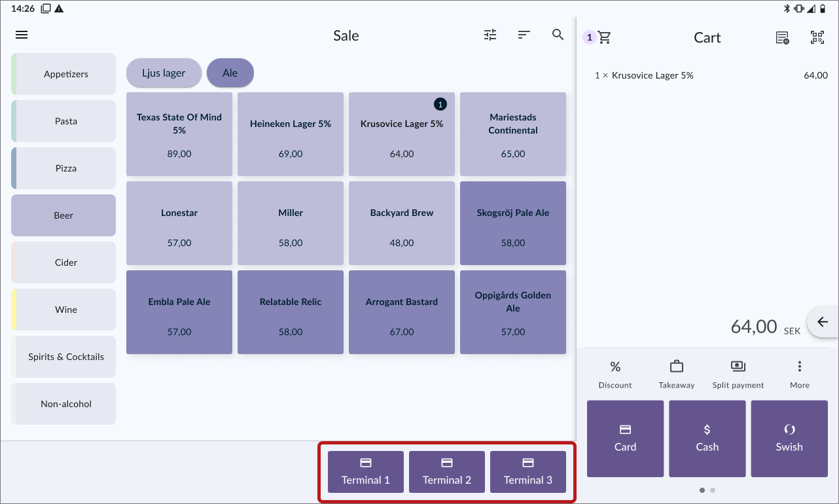Screen dimensions: 839x504
Task: Select the Cider category
Action: click(63, 262)
